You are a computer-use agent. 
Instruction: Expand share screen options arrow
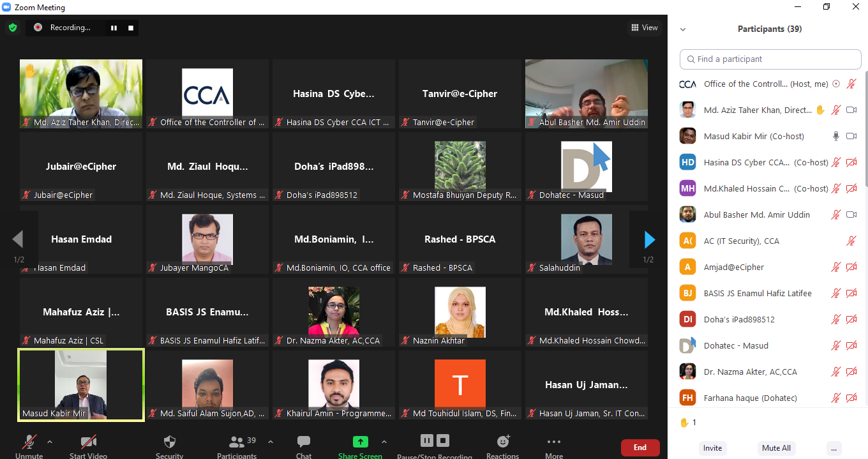384,442
